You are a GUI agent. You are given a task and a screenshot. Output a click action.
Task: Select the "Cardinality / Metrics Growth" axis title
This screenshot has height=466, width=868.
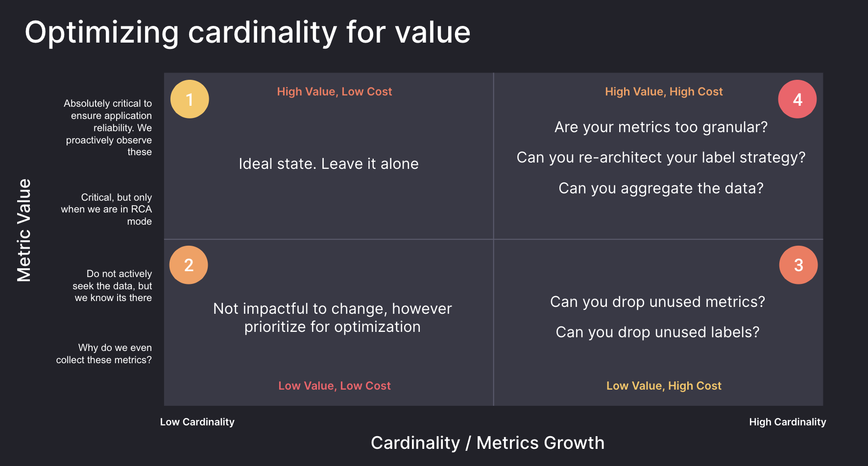tap(487, 443)
